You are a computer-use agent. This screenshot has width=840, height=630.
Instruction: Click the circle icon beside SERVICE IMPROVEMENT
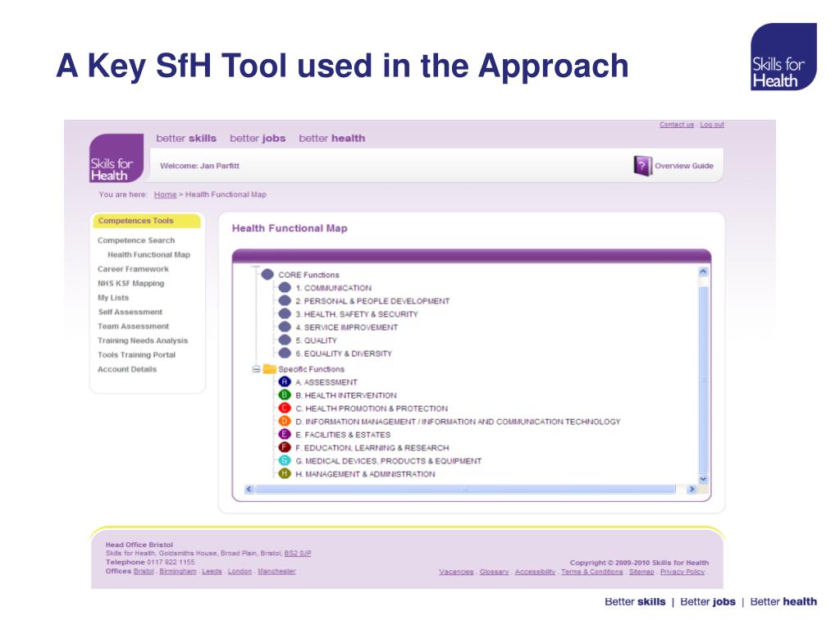coord(285,327)
